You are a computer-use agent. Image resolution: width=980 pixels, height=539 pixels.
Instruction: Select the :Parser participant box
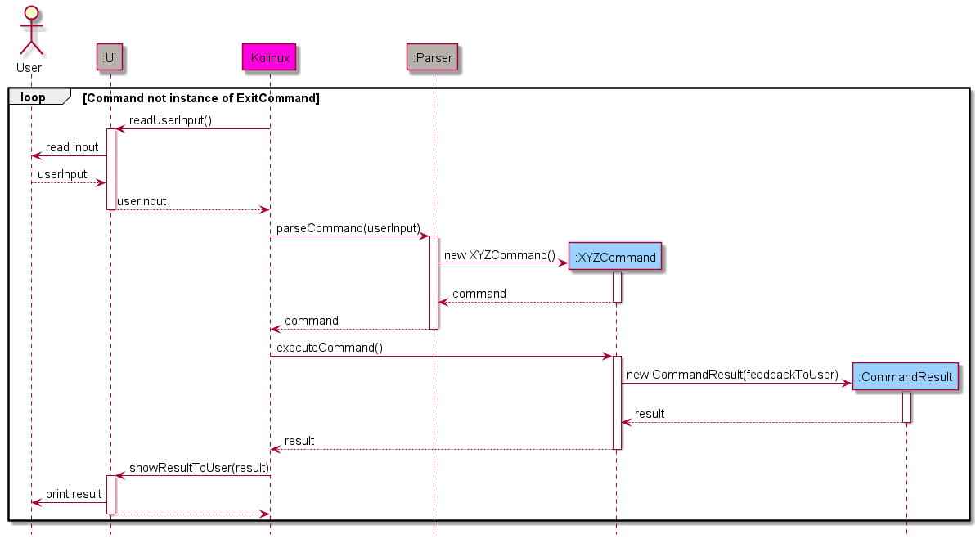(x=432, y=57)
